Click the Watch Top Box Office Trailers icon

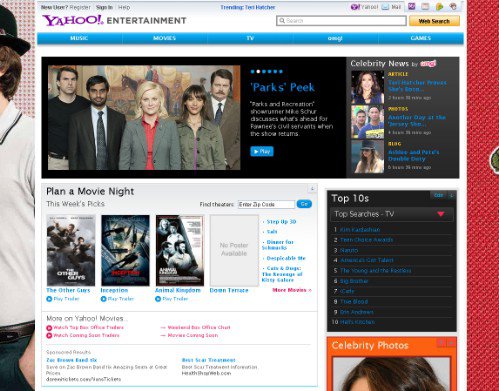pyautogui.click(x=49, y=328)
